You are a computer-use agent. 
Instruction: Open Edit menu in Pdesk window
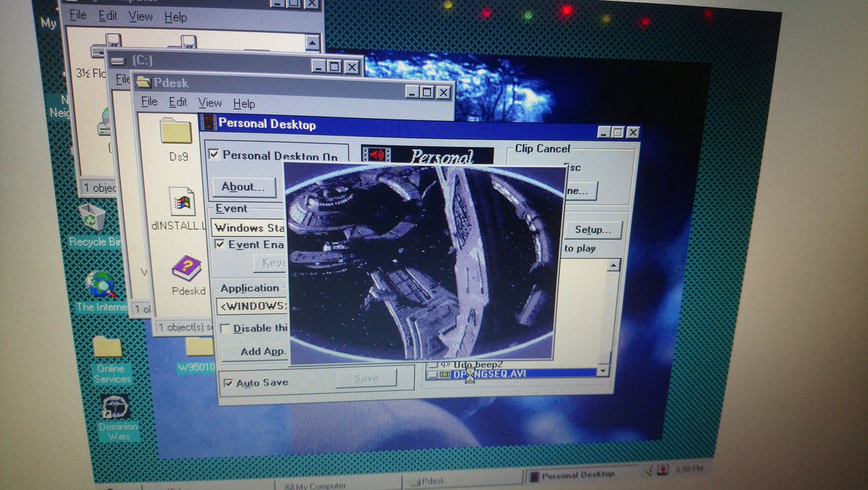pos(178,103)
